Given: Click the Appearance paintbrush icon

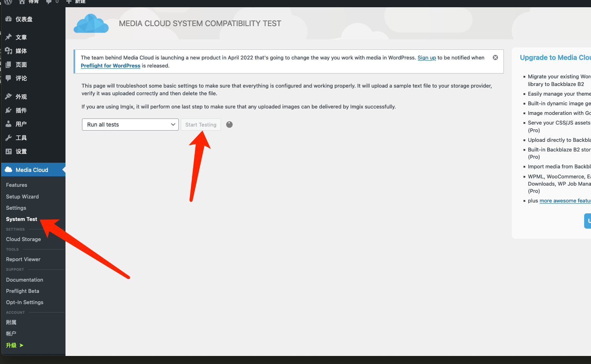Looking at the screenshot, I should tap(8, 96).
